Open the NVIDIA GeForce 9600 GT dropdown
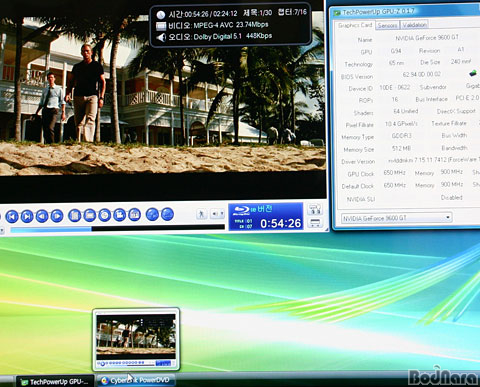Screen dimensions: 480x387 [396, 218]
